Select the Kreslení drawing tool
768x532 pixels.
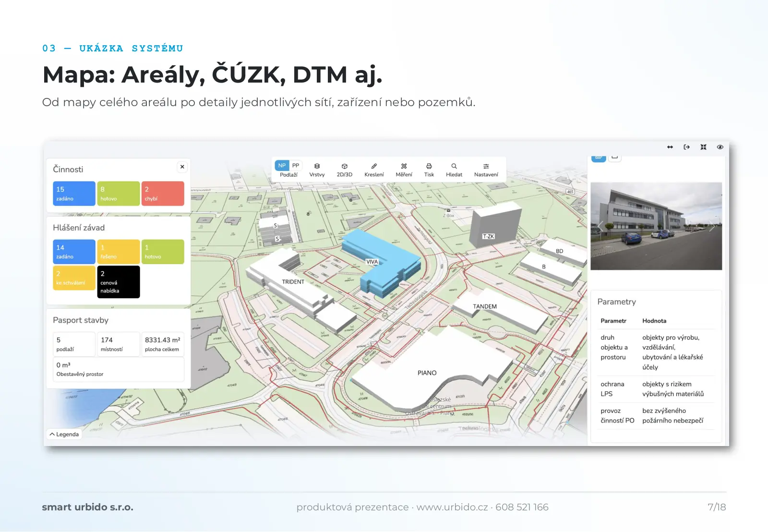tap(374, 170)
